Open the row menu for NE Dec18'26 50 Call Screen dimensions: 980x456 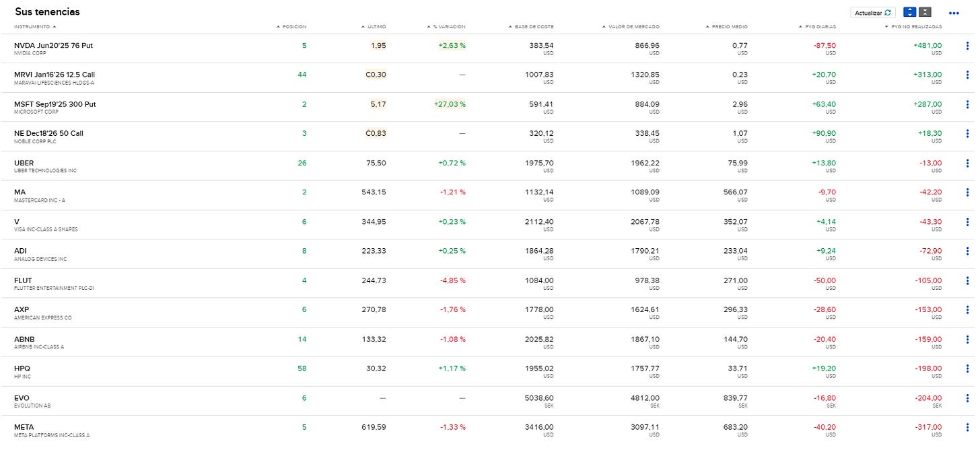click(967, 133)
